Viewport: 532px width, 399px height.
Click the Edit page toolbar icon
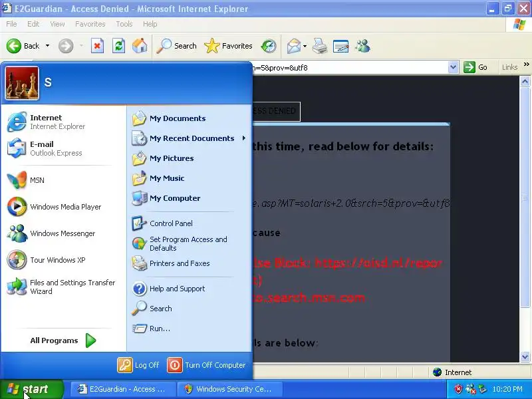(340, 46)
